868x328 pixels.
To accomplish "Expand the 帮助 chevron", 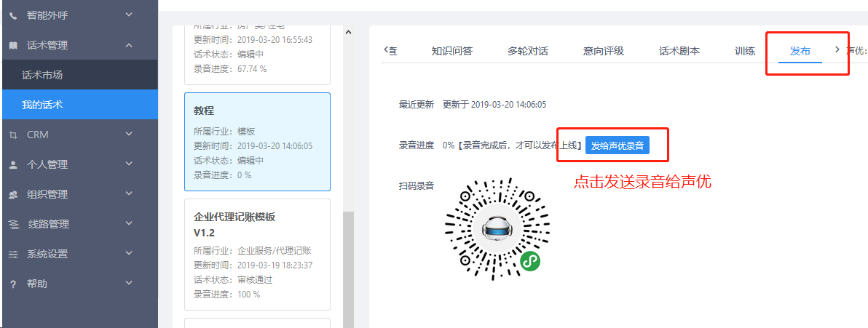I will (129, 284).
